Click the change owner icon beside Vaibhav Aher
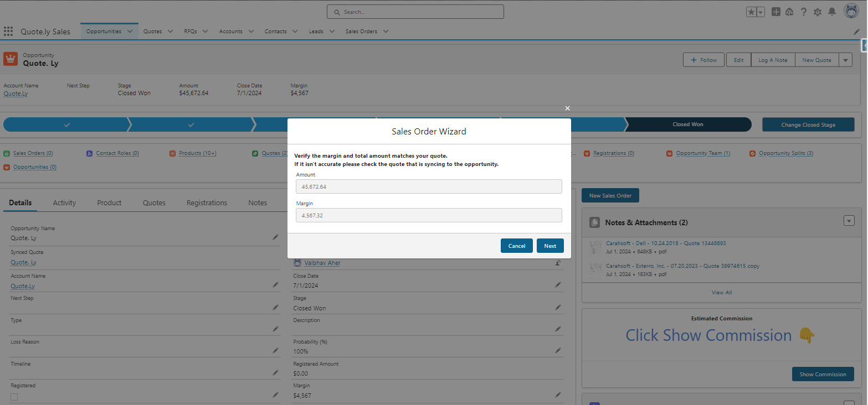The image size is (868, 405). (558, 263)
